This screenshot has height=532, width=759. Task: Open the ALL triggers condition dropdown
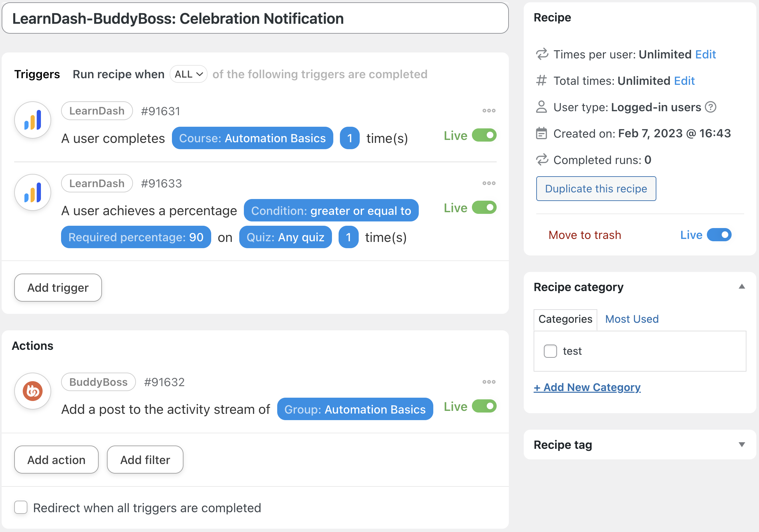point(188,74)
